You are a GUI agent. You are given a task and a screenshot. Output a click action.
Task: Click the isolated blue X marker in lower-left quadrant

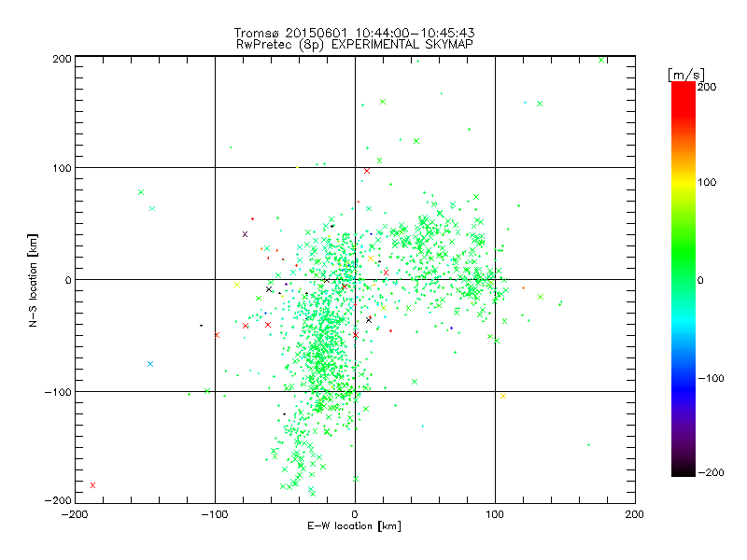(x=150, y=364)
